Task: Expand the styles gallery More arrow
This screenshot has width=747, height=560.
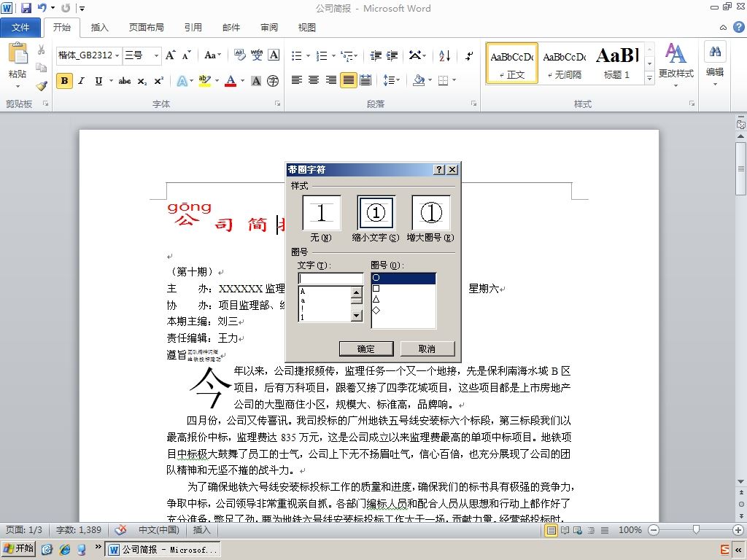Action: [649, 78]
